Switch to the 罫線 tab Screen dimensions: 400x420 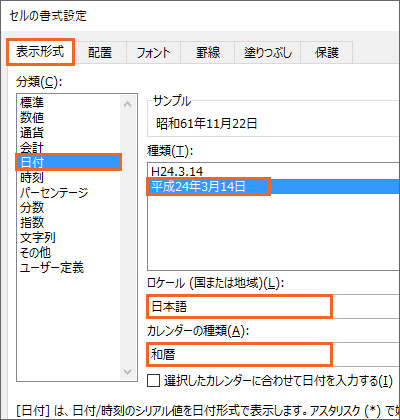click(208, 52)
